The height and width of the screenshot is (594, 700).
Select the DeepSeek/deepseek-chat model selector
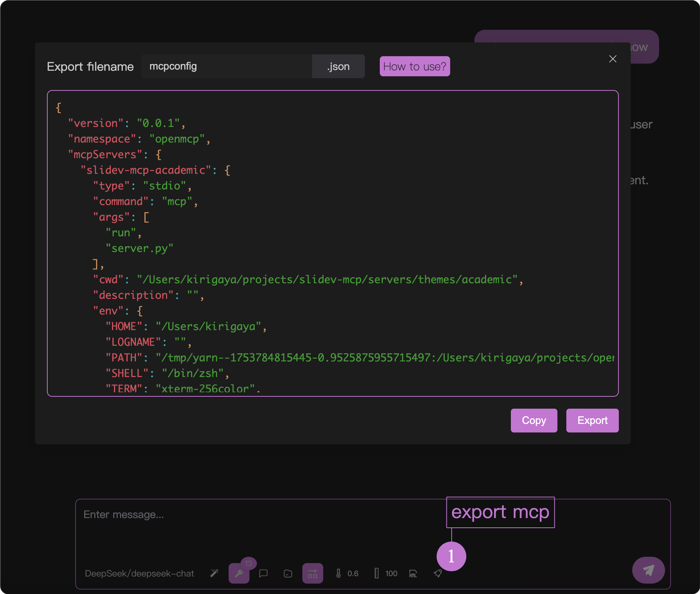[x=139, y=574]
